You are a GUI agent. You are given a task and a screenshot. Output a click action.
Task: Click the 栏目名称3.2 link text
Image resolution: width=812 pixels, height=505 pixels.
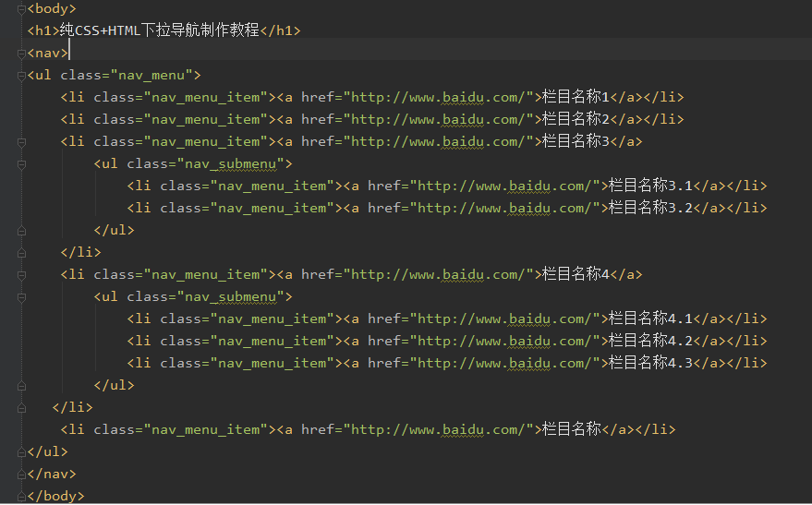650,208
